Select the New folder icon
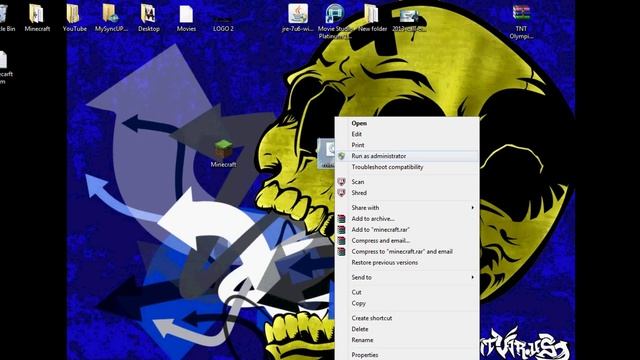The width and height of the screenshot is (640, 360). pyautogui.click(x=372, y=14)
